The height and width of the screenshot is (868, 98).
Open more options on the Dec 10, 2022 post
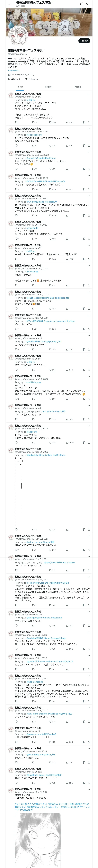pyautogui.click(x=89, y=292)
